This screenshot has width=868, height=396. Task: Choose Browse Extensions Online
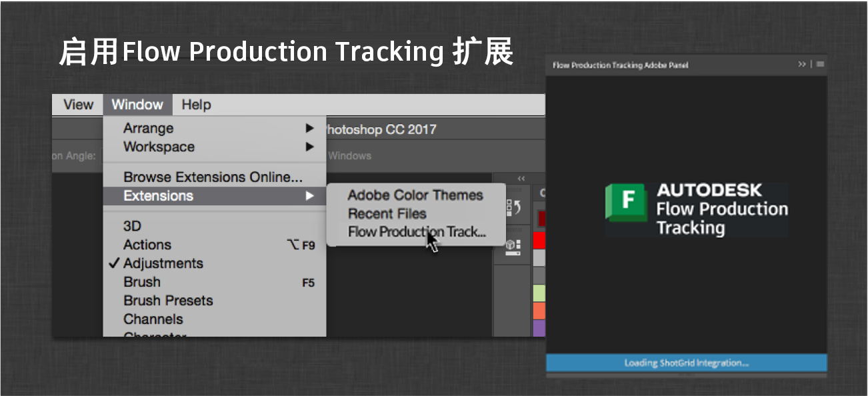pyautogui.click(x=215, y=177)
